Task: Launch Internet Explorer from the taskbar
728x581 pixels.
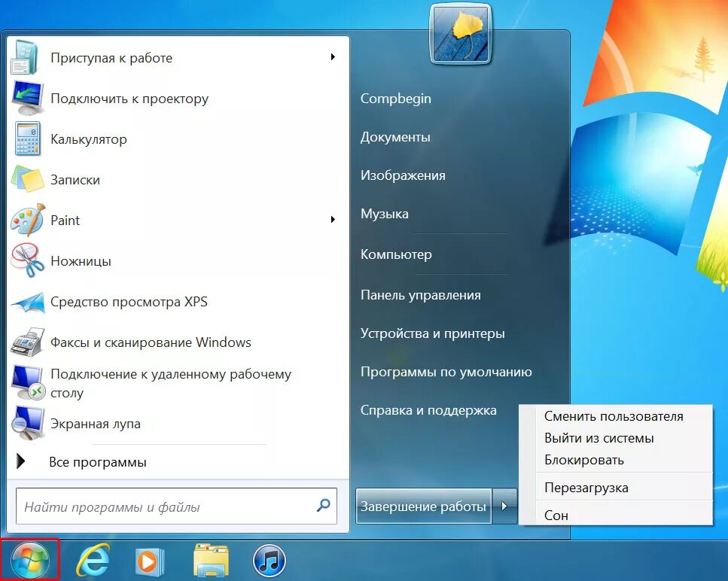Action: tap(91, 560)
